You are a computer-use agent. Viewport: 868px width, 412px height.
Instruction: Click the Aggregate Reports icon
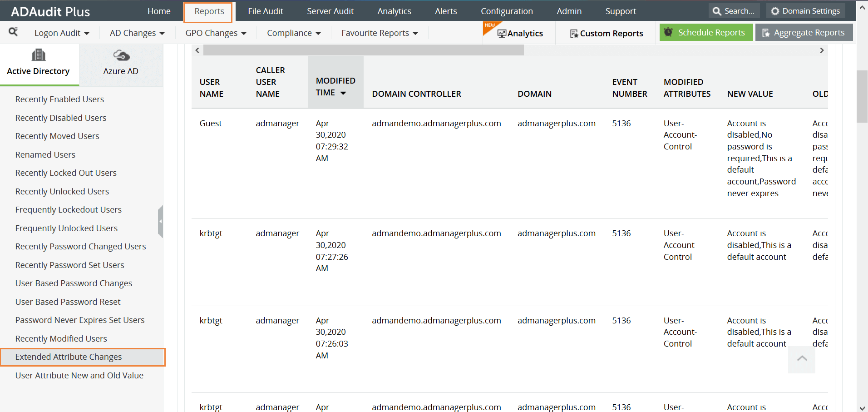tap(766, 33)
